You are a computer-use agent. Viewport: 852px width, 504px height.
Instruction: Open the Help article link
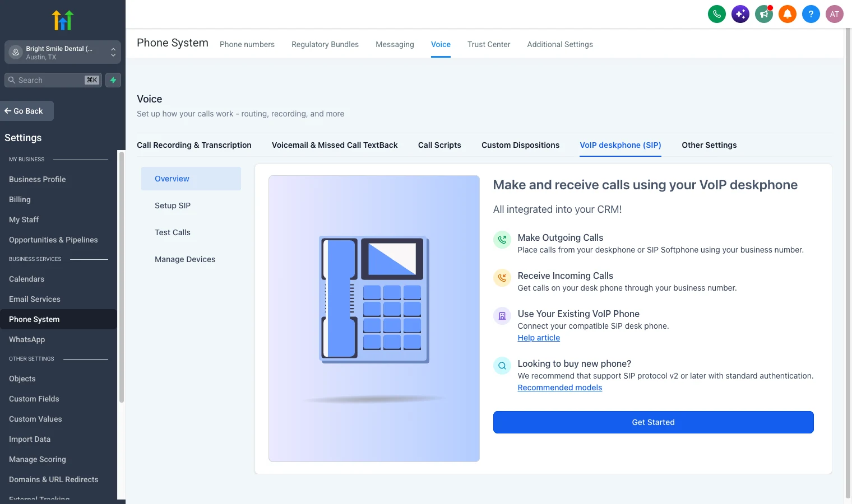(539, 338)
